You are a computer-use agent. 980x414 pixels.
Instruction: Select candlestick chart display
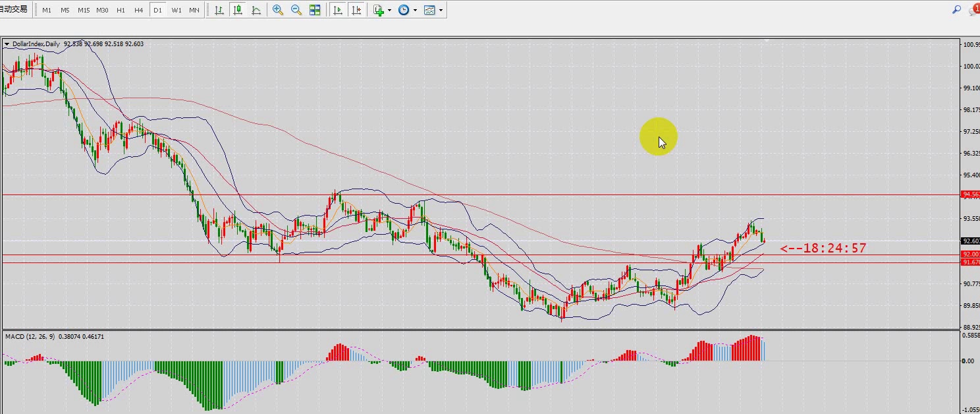coord(237,10)
